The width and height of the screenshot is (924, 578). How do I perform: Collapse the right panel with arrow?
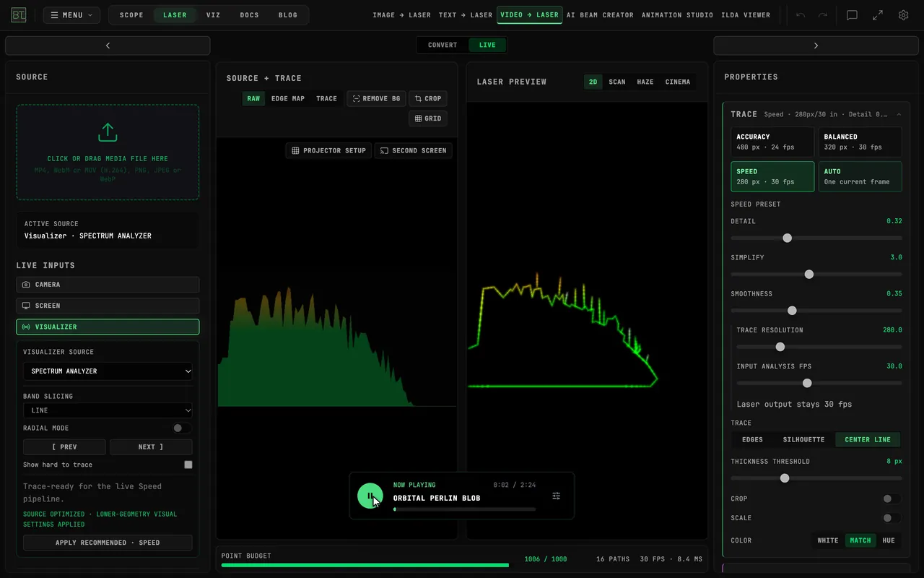[816, 46]
